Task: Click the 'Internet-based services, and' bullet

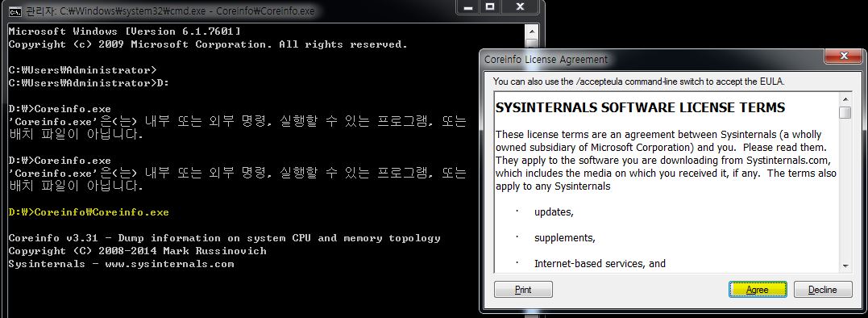Action: point(600,264)
